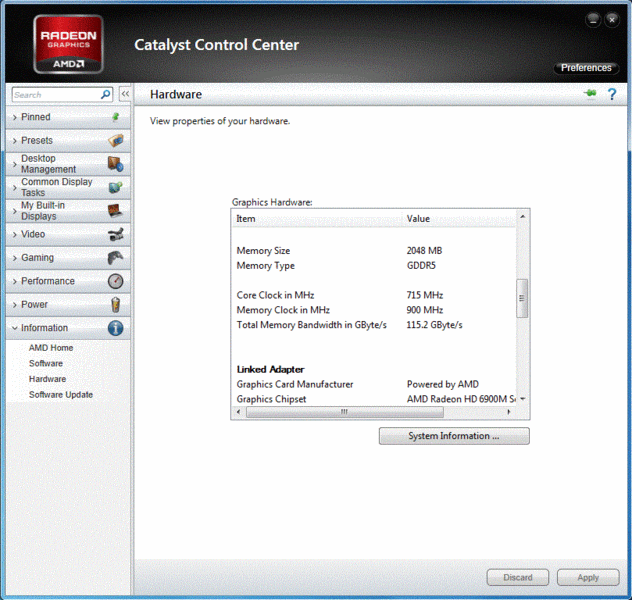Close the Catalyst Control Center window
The image size is (632, 600).
pos(612,20)
